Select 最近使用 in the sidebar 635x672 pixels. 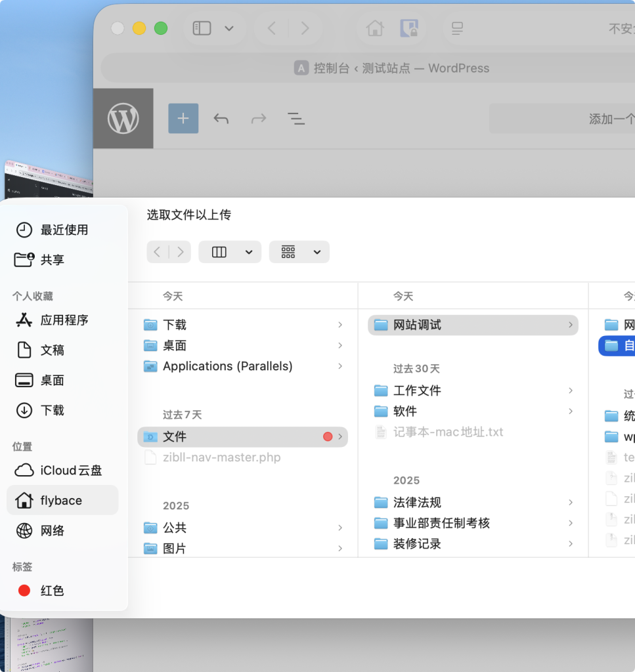click(64, 230)
